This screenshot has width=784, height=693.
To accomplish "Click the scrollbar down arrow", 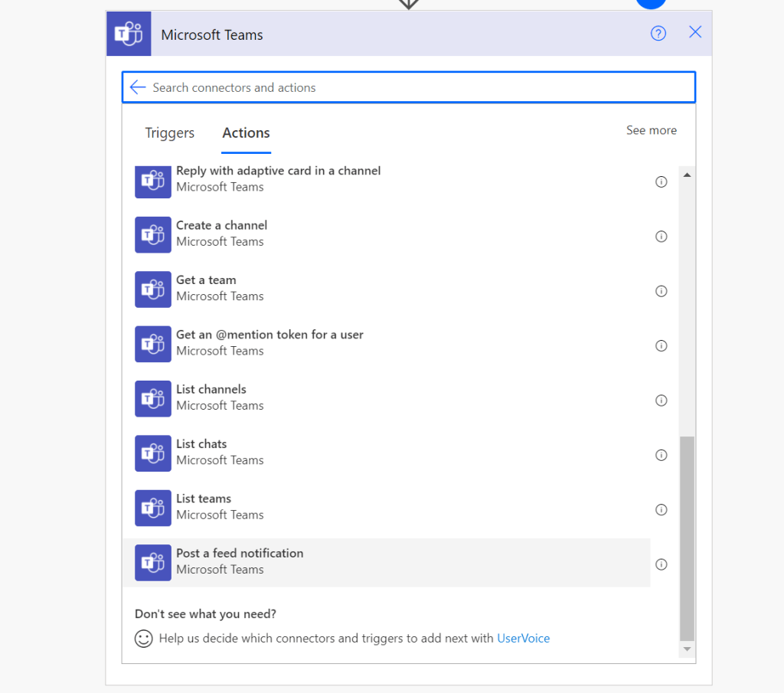I will 687,649.
